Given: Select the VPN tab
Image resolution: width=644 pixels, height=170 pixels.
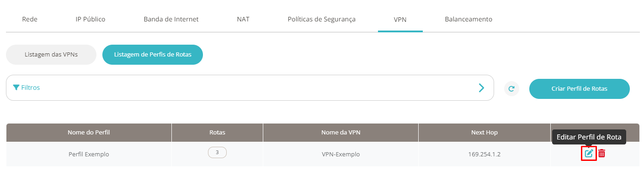Looking at the screenshot, I should coord(400,20).
